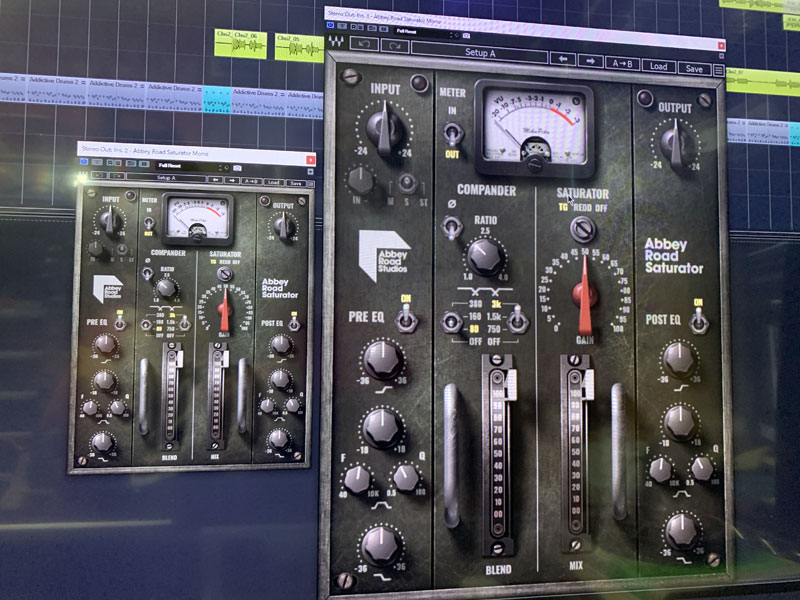Open Setup A preset menu in large window
The height and width of the screenshot is (600, 800).
click(480, 53)
